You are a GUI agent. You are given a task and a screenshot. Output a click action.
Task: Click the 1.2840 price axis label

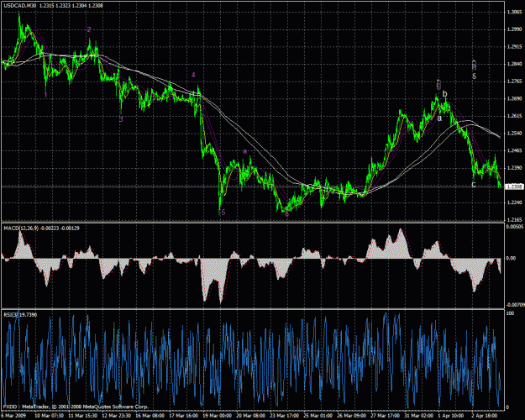pyautogui.click(x=514, y=64)
